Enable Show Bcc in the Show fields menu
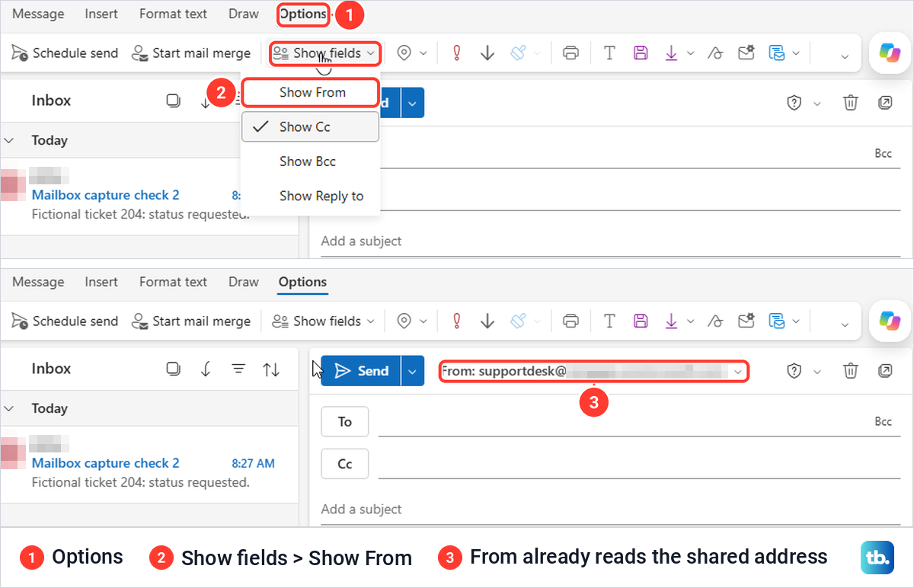914x588 pixels. pos(310,161)
